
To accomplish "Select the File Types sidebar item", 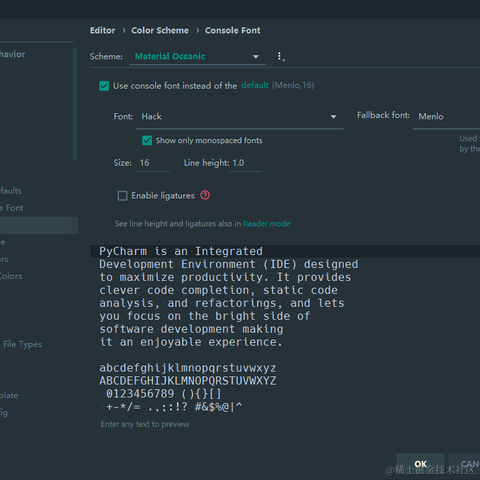I will tap(23, 344).
